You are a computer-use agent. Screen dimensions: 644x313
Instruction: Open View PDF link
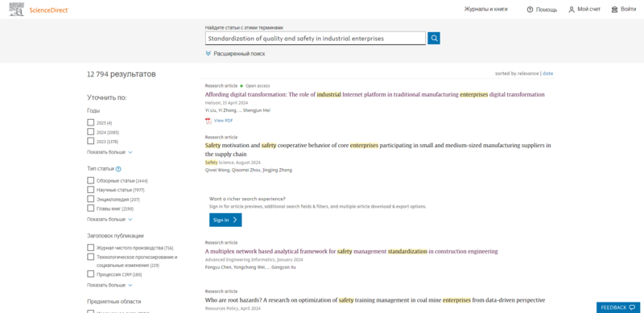tap(224, 121)
